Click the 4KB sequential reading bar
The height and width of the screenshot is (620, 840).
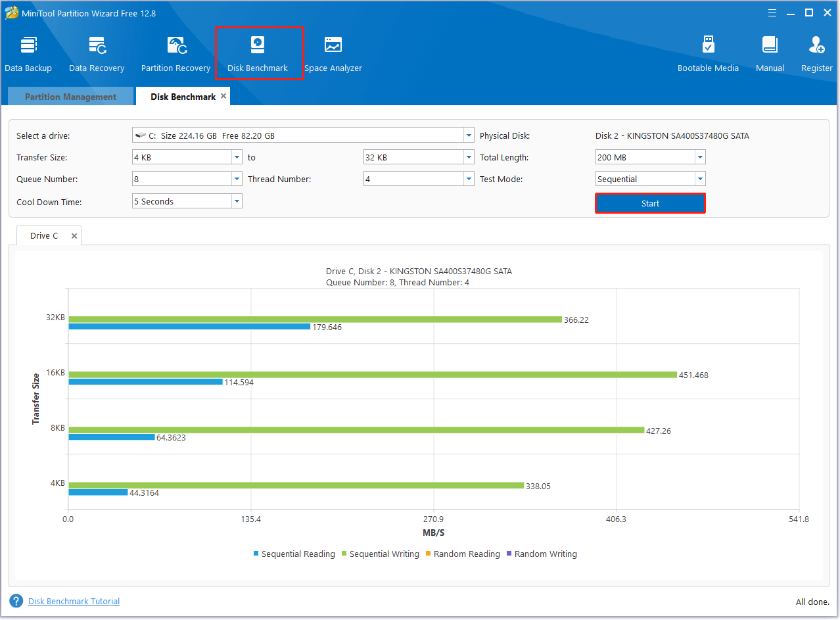click(x=98, y=492)
